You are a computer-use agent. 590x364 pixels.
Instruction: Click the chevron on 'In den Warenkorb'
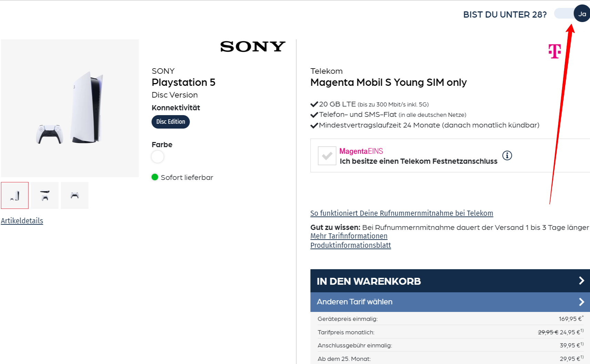(581, 281)
